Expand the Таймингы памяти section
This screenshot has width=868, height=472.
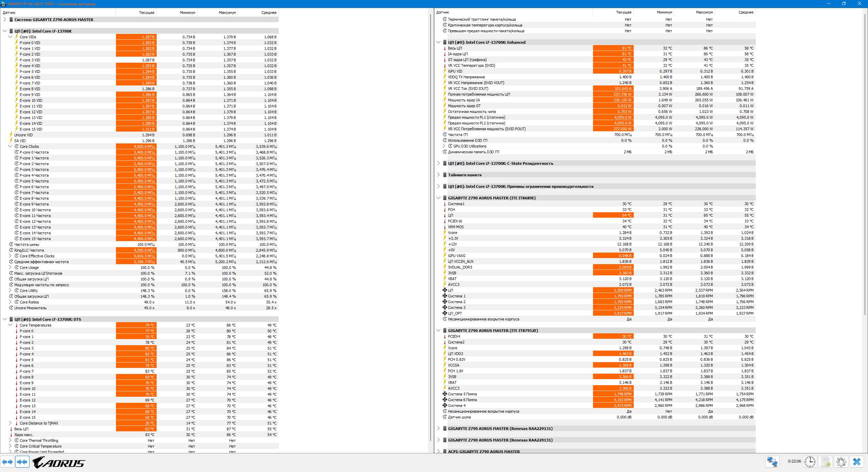click(438, 175)
